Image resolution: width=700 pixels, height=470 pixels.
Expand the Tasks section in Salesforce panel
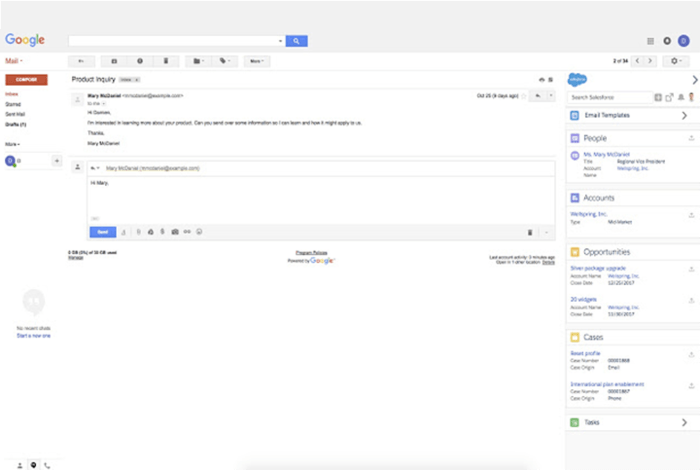(x=684, y=423)
